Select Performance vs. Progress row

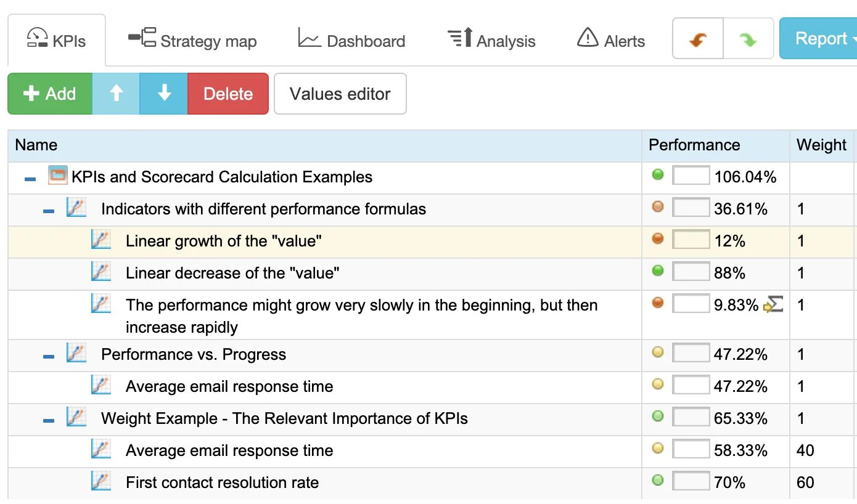click(x=431, y=355)
